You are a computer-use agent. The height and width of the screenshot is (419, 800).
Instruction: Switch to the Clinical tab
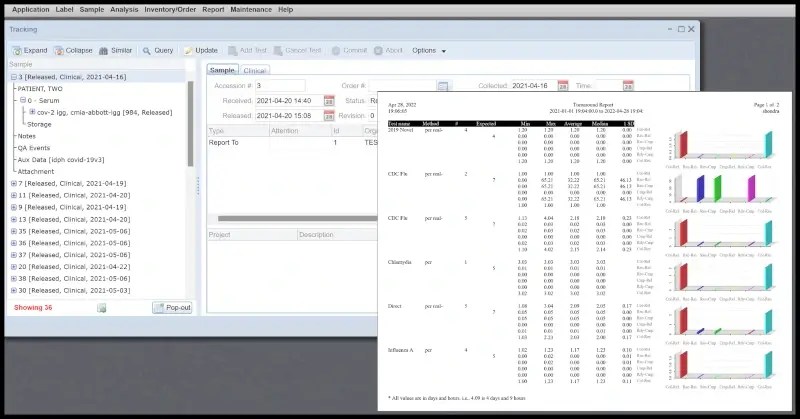click(254, 70)
